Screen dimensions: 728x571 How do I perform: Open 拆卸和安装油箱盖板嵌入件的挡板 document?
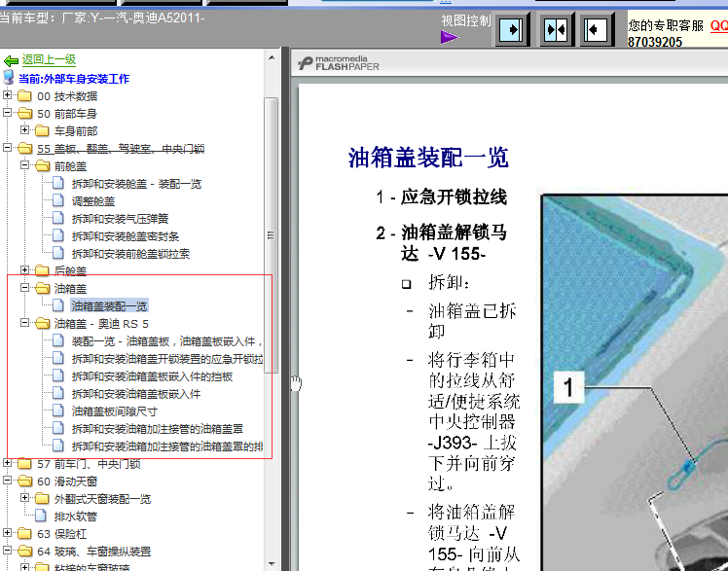152,376
